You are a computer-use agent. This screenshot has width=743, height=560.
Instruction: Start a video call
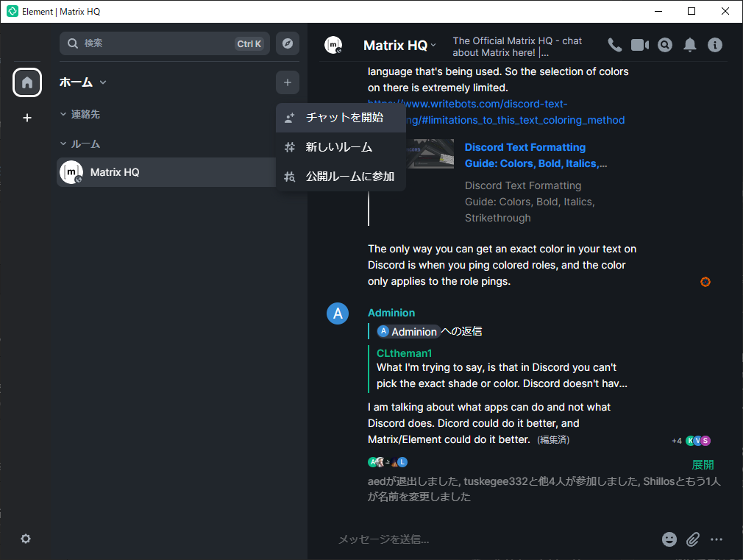click(x=639, y=45)
